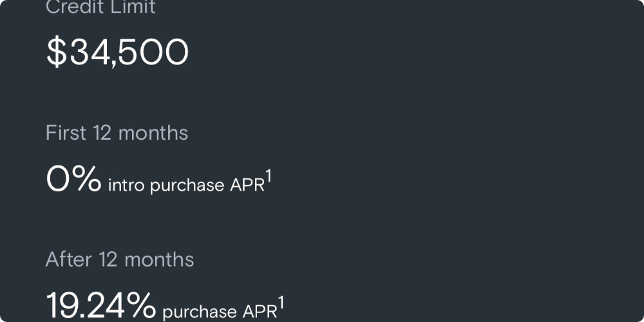The height and width of the screenshot is (322, 644).
Task: Click the word "First" in the heading
Action: 66,133
